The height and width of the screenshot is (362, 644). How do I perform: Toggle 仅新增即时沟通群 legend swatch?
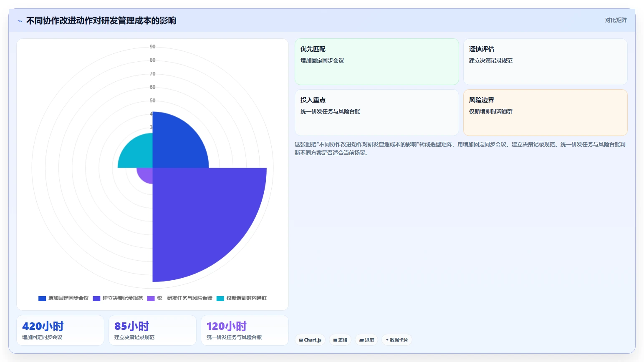pyautogui.click(x=220, y=298)
